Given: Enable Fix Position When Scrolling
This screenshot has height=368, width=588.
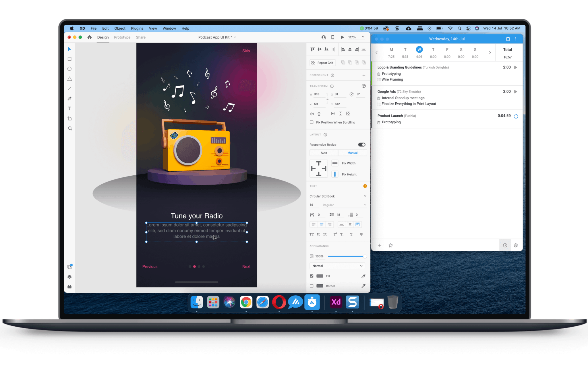Looking at the screenshot, I should pos(312,122).
